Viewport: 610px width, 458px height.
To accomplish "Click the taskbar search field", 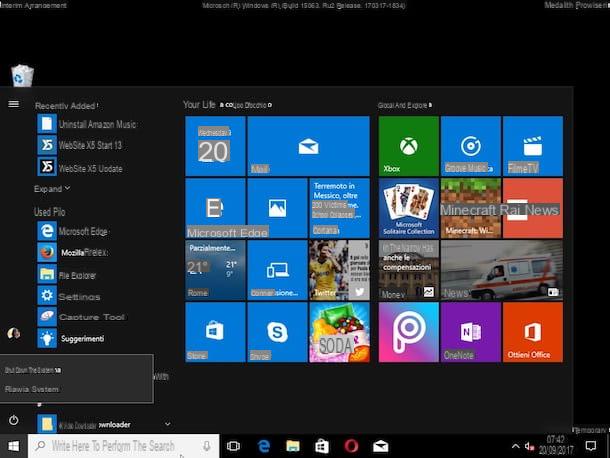I will coord(124,446).
